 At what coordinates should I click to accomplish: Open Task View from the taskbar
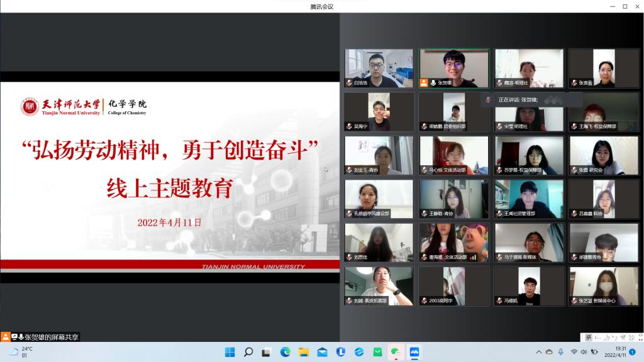pyautogui.click(x=267, y=352)
